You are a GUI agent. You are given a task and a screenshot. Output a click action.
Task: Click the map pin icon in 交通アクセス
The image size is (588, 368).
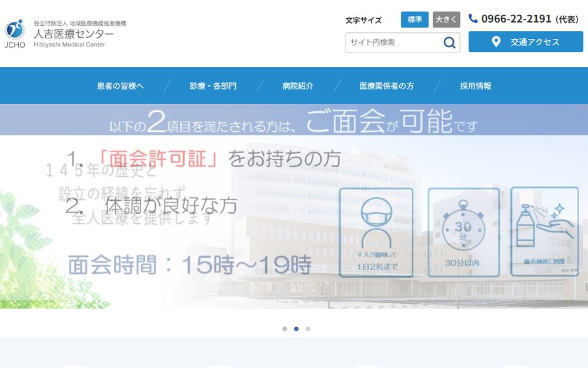pos(496,42)
